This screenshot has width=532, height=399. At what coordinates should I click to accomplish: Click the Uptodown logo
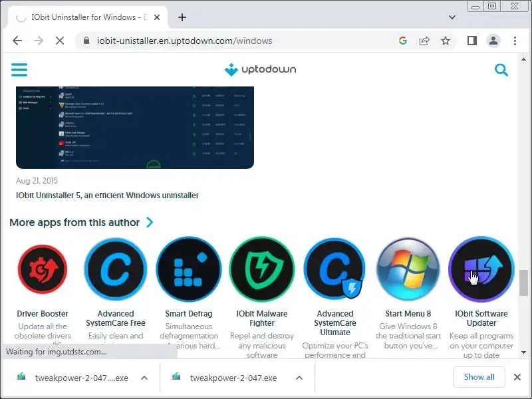coord(260,70)
